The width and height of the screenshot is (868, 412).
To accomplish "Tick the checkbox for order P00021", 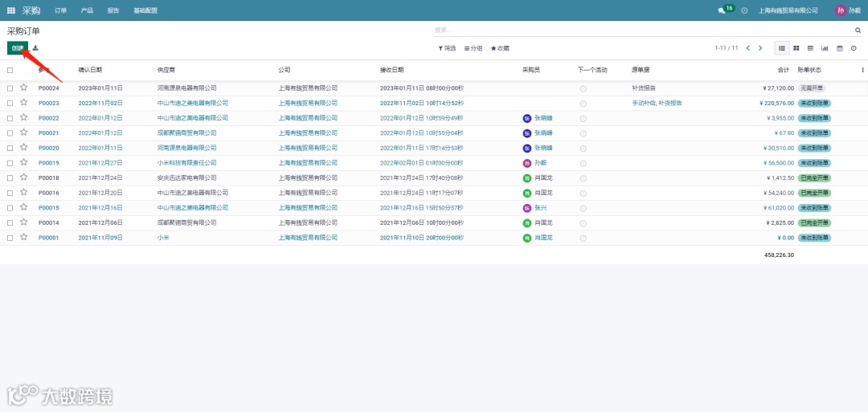I will (x=10, y=133).
